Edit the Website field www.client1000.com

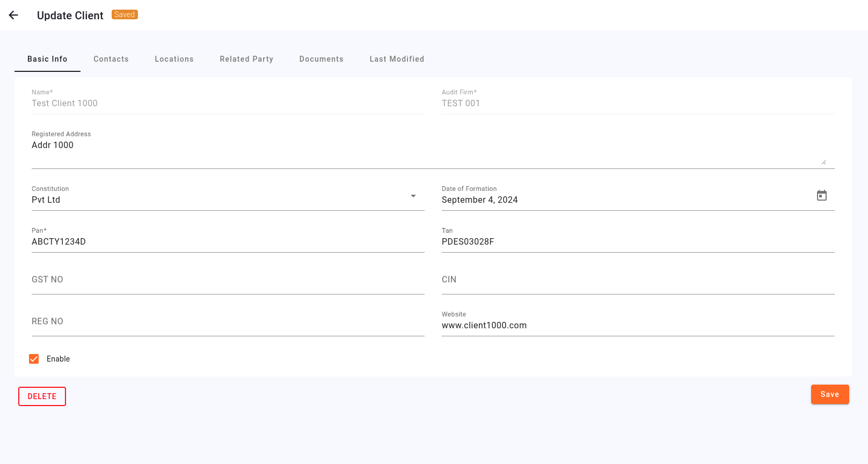(x=638, y=325)
